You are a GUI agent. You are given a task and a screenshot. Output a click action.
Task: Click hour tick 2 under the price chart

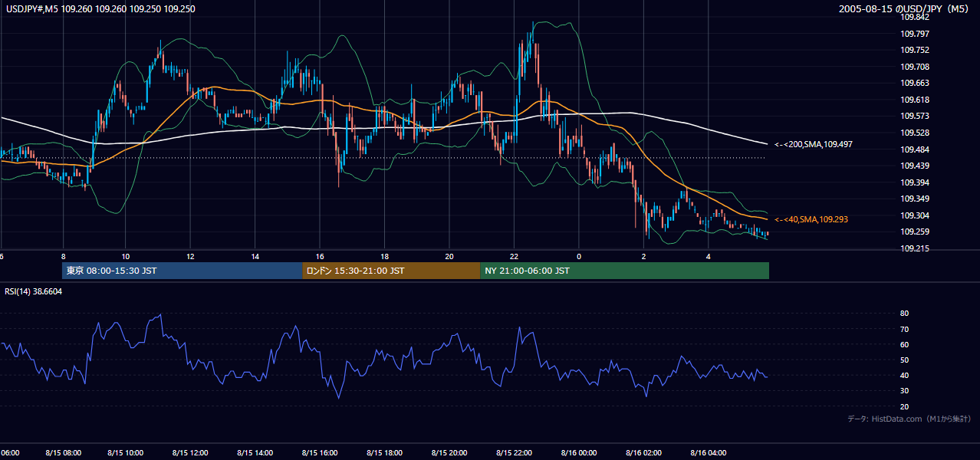click(x=644, y=256)
